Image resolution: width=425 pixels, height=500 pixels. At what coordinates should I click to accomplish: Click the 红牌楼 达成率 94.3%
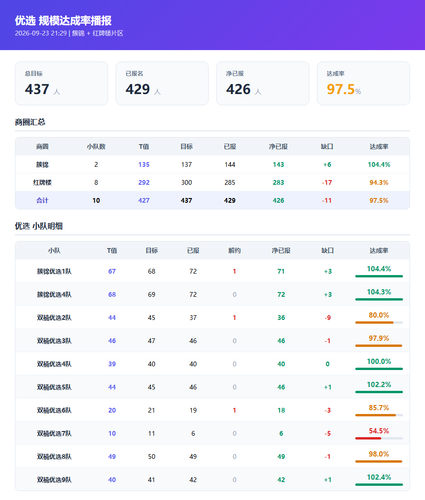[x=379, y=183]
